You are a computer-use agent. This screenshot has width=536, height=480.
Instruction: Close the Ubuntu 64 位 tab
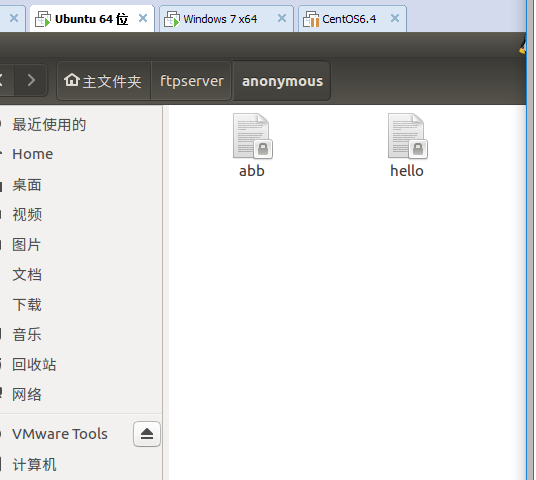click(x=143, y=18)
